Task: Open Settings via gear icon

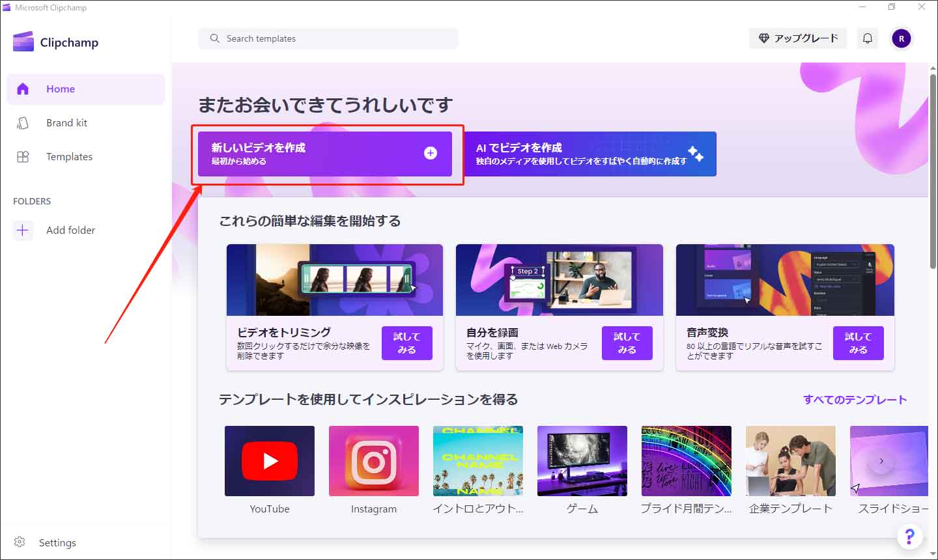Action: pyautogui.click(x=20, y=542)
